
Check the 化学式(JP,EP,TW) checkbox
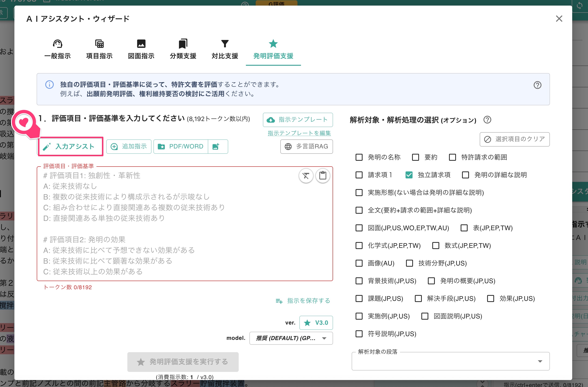[359, 246]
